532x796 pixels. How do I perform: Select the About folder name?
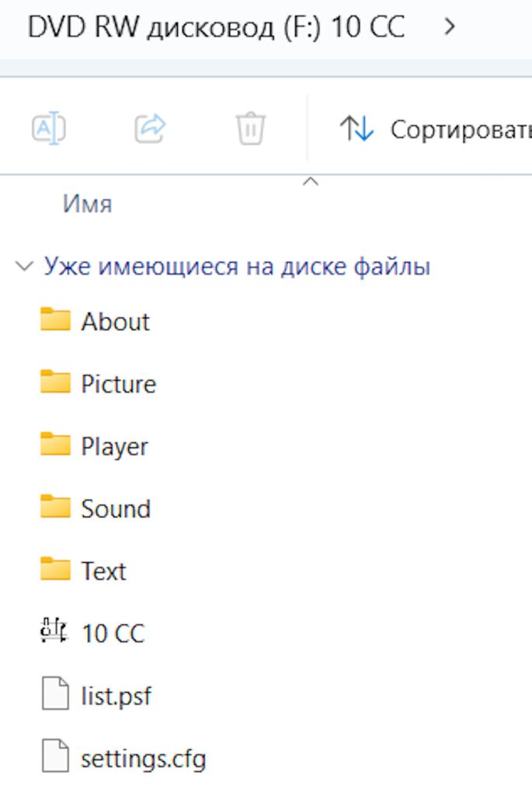(116, 321)
